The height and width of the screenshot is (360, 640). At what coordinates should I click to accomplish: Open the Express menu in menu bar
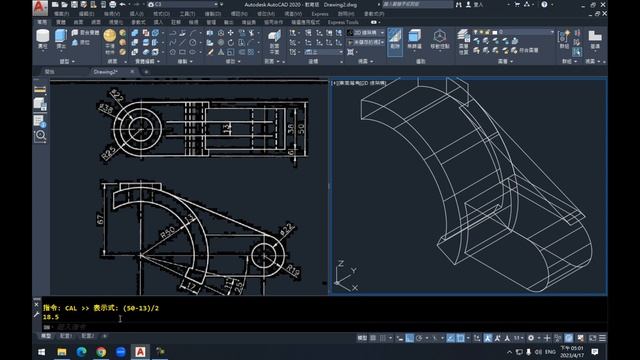pyautogui.click(x=320, y=14)
